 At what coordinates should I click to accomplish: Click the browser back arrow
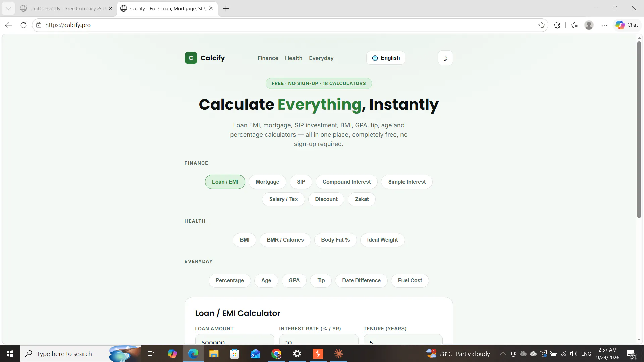(x=8, y=25)
